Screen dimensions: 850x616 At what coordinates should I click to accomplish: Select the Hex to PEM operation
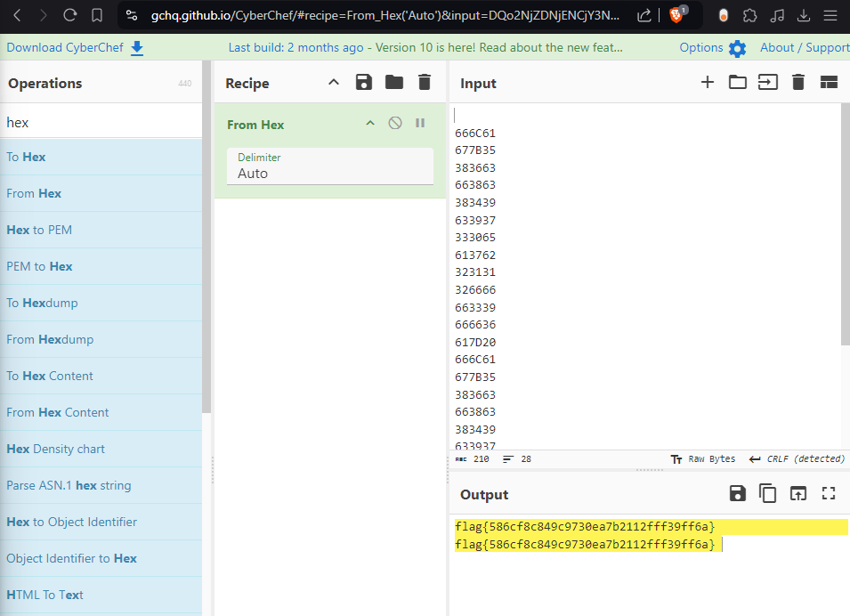point(101,230)
